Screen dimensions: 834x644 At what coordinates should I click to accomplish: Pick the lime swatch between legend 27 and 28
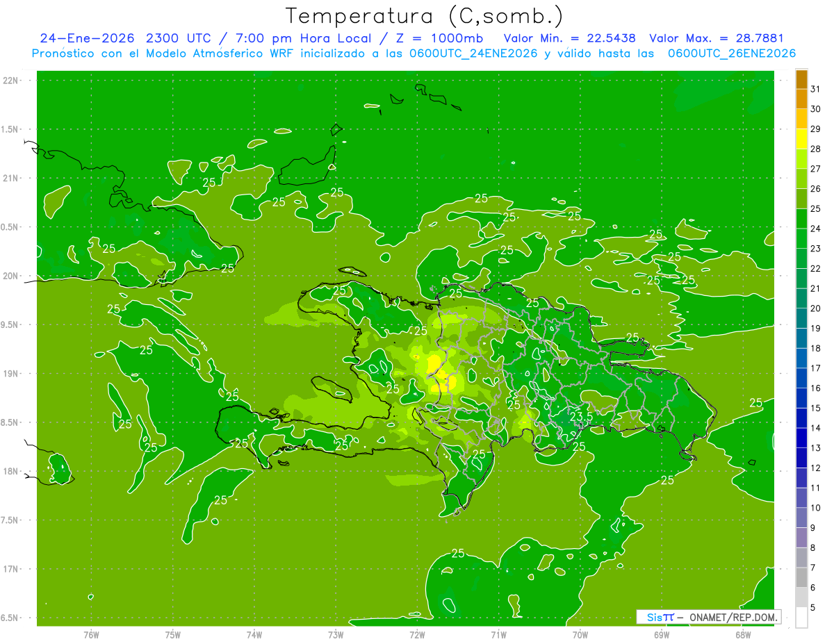[x=801, y=159]
